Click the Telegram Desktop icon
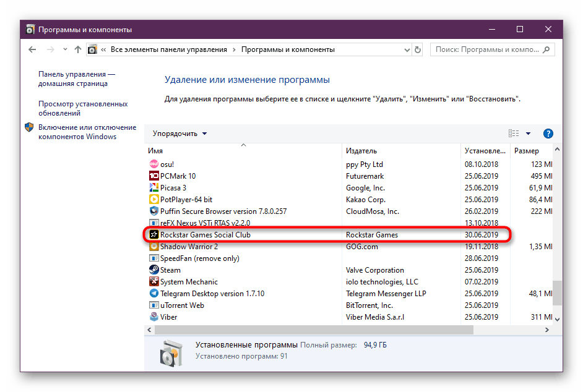The height and width of the screenshot is (392, 583). [154, 293]
